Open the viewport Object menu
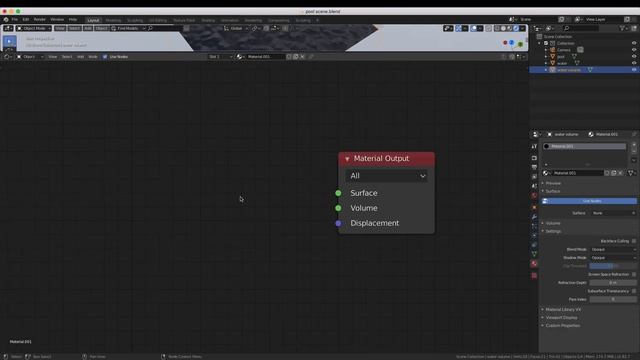 [101, 28]
